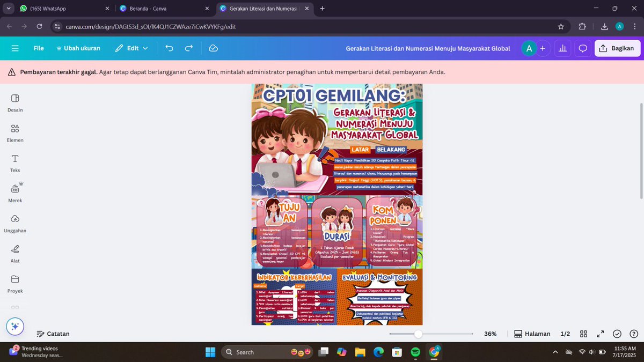
Task: Open grid view of all pages
Action: [583, 334]
